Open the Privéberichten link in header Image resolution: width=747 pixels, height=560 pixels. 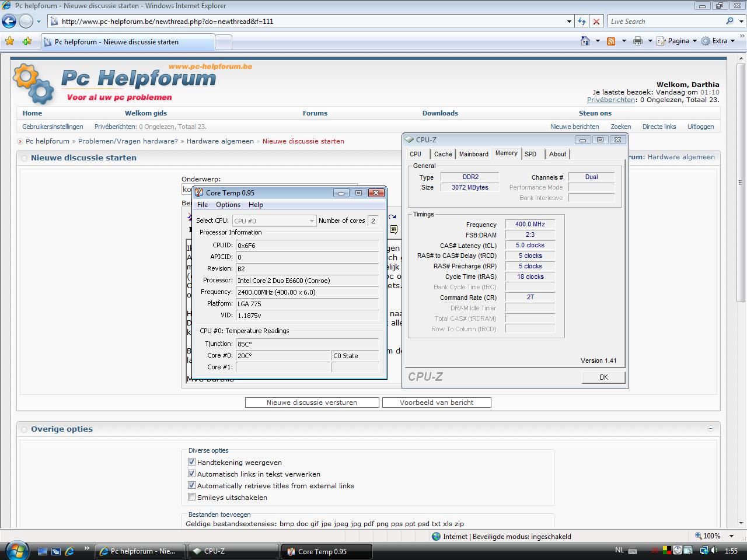pyautogui.click(x=611, y=100)
